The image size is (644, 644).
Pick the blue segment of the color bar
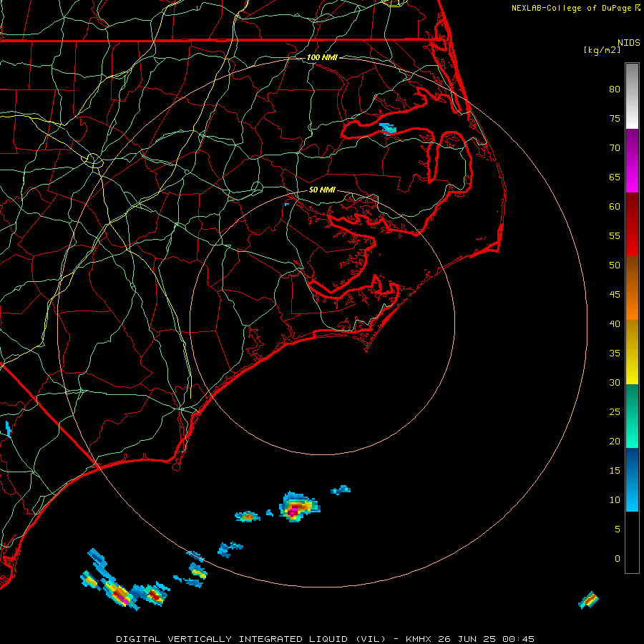[x=632, y=479]
